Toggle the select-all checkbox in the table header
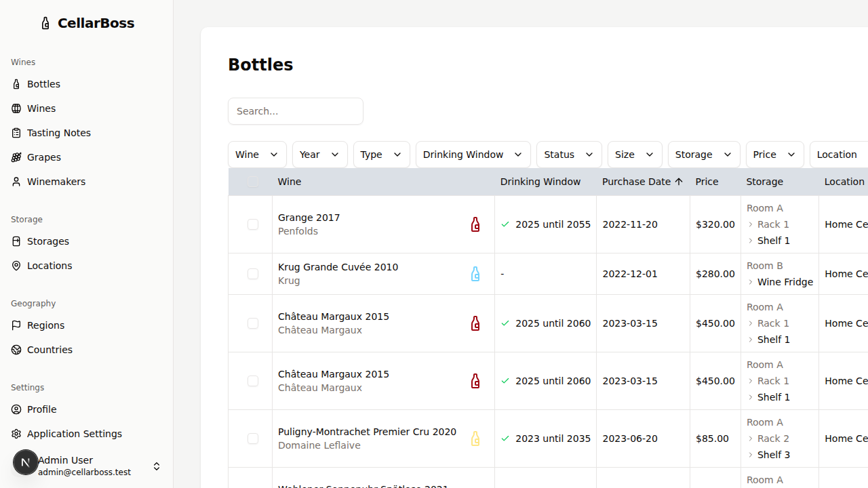This screenshot has width=868, height=488. pyautogui.click(x=253, y=181)
